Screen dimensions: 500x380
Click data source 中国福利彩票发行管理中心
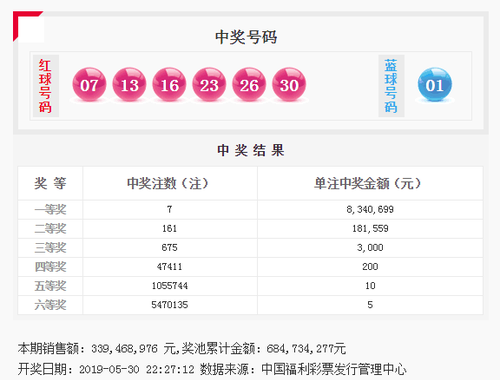click(334, 369)
